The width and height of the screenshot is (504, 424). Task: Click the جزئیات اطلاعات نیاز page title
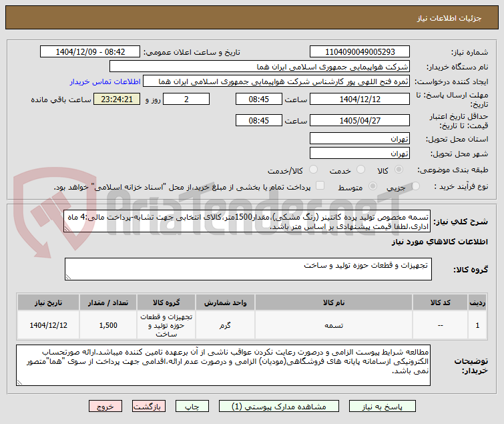(x=449, y=18)
